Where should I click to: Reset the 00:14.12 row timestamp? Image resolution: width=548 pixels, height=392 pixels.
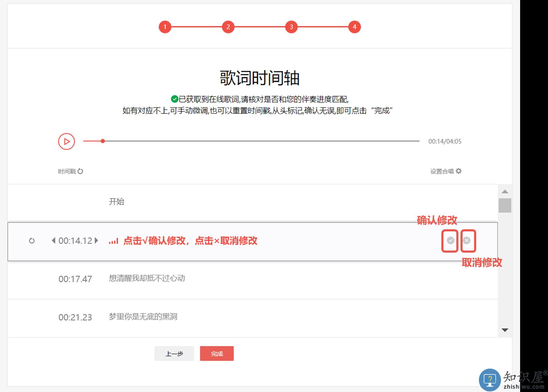[x=32, y=241]
